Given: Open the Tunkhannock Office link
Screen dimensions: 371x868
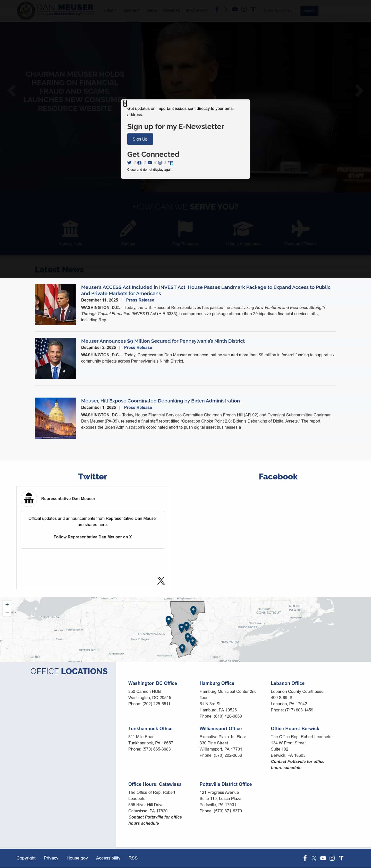Looking at the screenshot, I should click(150, 728).
